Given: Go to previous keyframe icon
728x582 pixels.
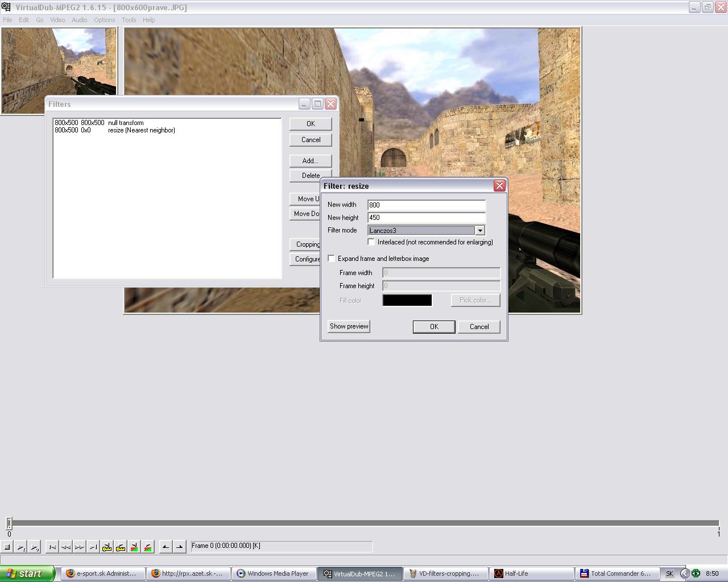Looking at the screenshot, I should click(107, 547).
